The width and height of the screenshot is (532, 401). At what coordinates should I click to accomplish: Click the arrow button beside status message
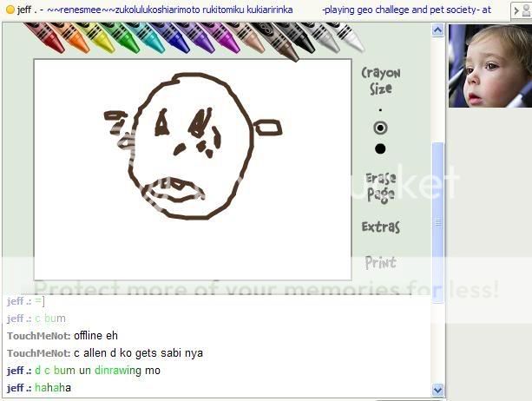[516, 11]
